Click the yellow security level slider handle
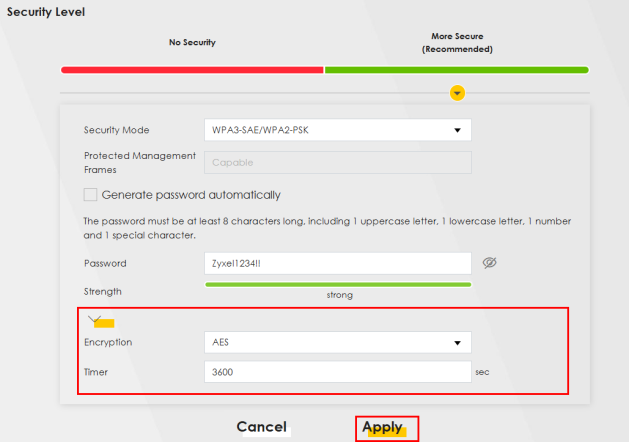 coord(457,93)
